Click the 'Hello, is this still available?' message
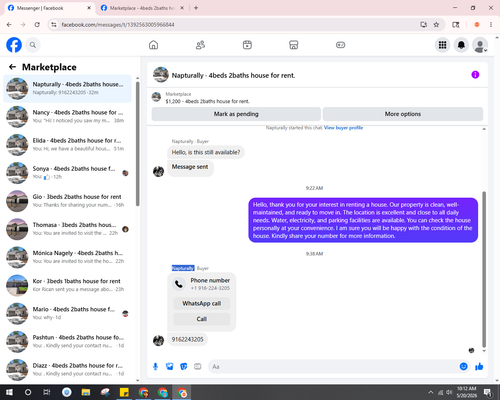Image resolution: width=500 pixels, height=400 pixels. pyautogui.click(x=206, y=152)
